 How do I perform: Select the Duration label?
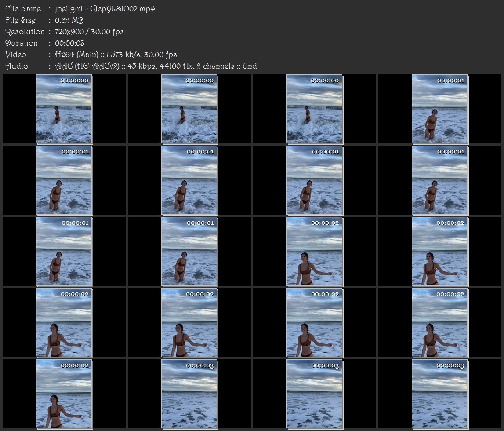coord(22,43)
